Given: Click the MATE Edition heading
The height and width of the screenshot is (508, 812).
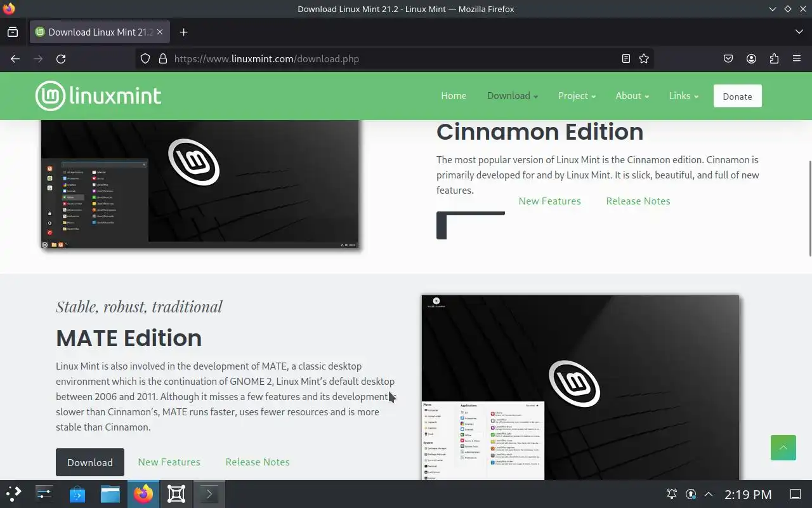Looking at the screenshot, I should (129, 338).
